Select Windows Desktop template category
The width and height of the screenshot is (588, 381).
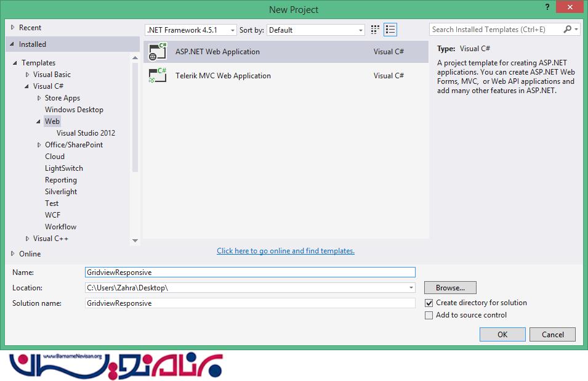[74, 110]
